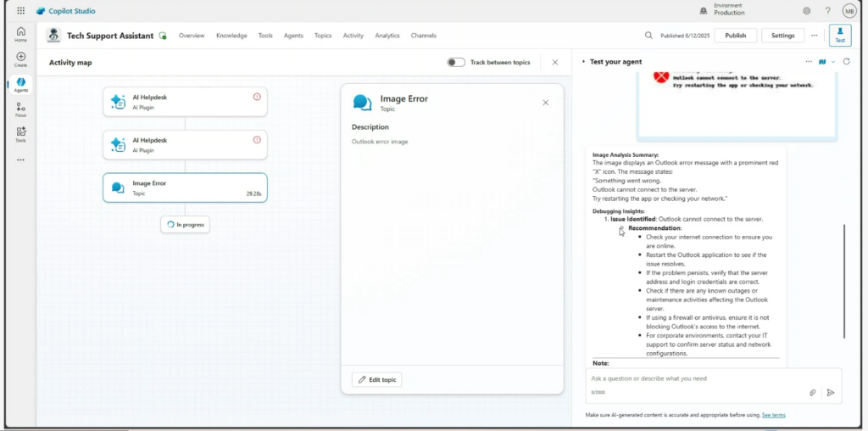Click the Outlook error image thumbnail in chat

pyautogui.click(x=737, y=105)
